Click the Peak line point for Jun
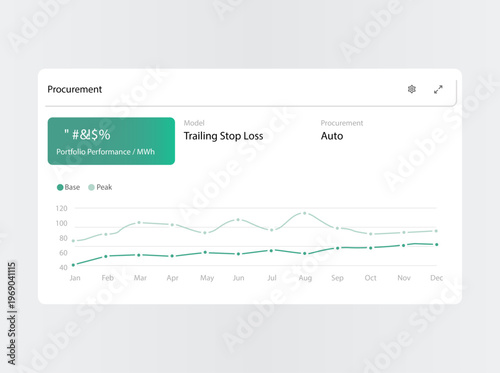 (x=238, y=220)
